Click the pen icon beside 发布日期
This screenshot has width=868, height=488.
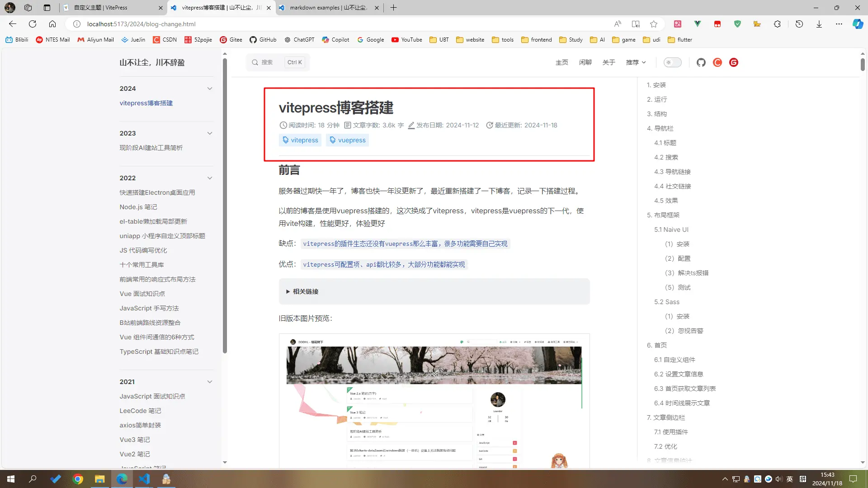click(x=411, y=125)
